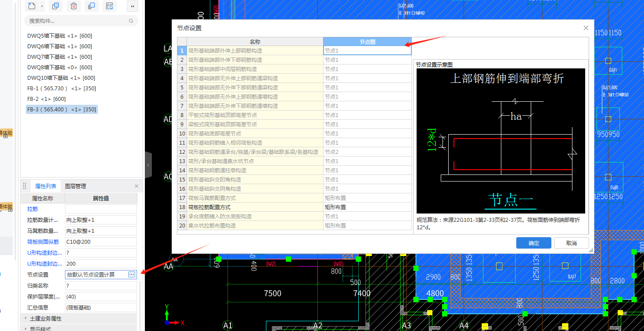Select row 9 梁板式筏形基础顶部高差节点
This screenshot has height=331, width=644.
(x=255, y=125)
